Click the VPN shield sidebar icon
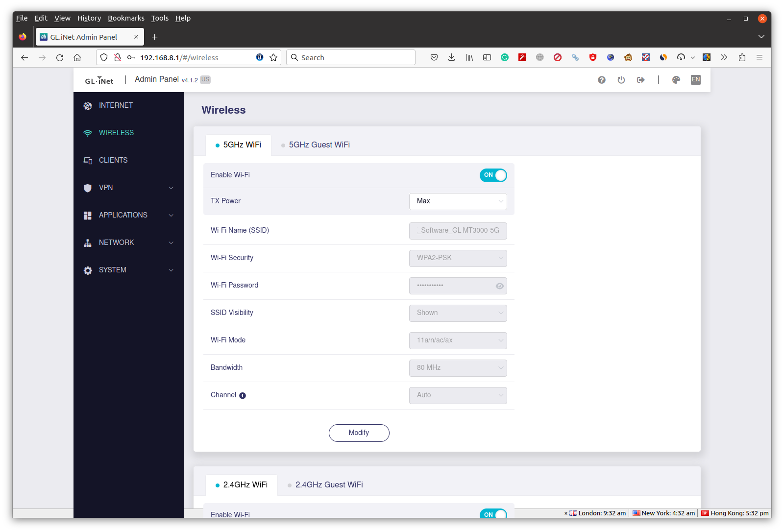This screenshot has height=532, width=784. 88,188
